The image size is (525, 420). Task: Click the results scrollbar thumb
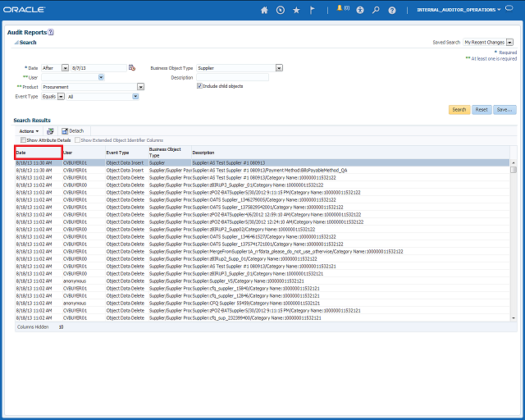pyautogui.click(x=514, y=170)
